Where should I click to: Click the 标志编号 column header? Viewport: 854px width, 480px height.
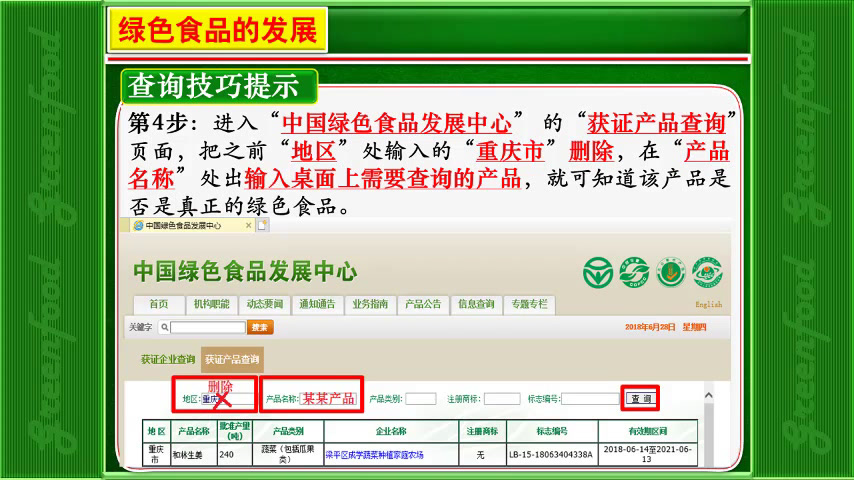pos(552,431)
